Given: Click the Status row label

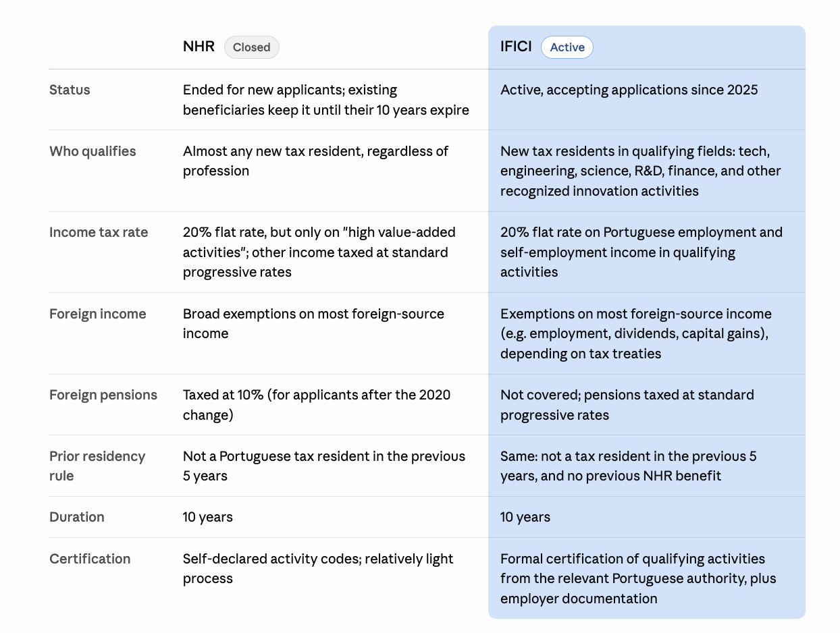Looking at the screenshot, I should tap(70, 90).
